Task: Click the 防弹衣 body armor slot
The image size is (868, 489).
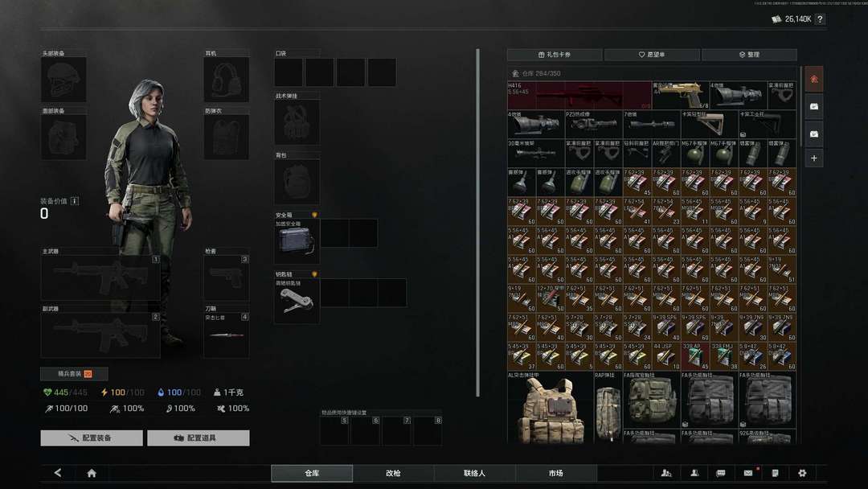Action: tap(227, 138)
